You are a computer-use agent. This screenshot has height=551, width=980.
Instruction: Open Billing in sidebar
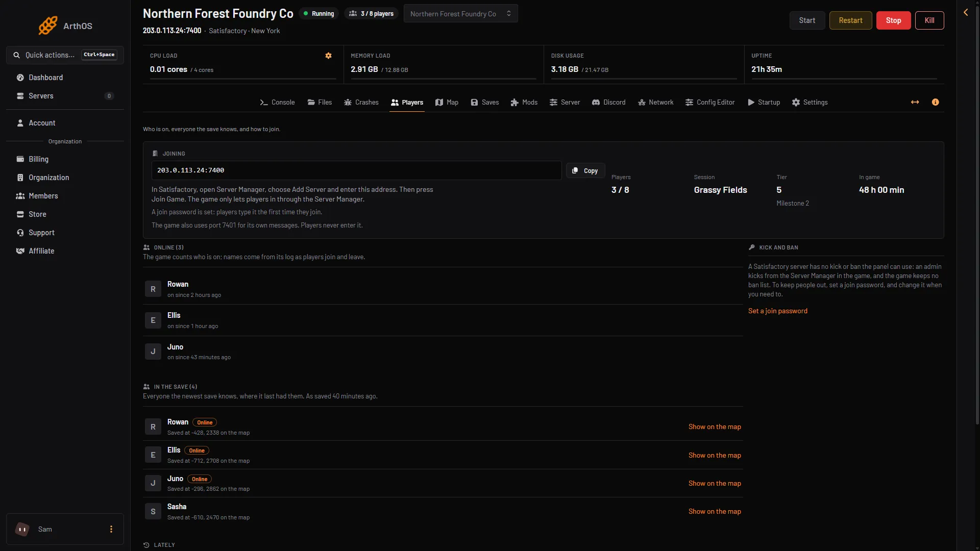click(x=65, y=159)
